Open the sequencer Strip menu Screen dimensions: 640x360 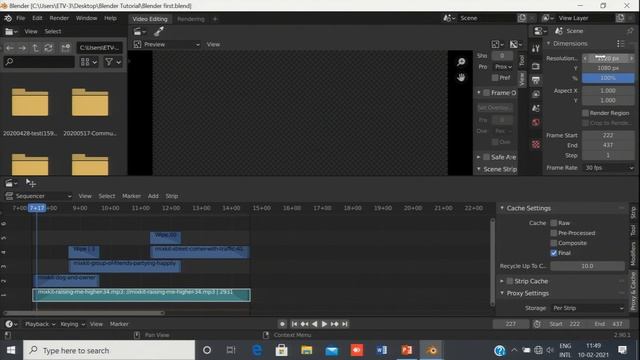tap(171, 196)
